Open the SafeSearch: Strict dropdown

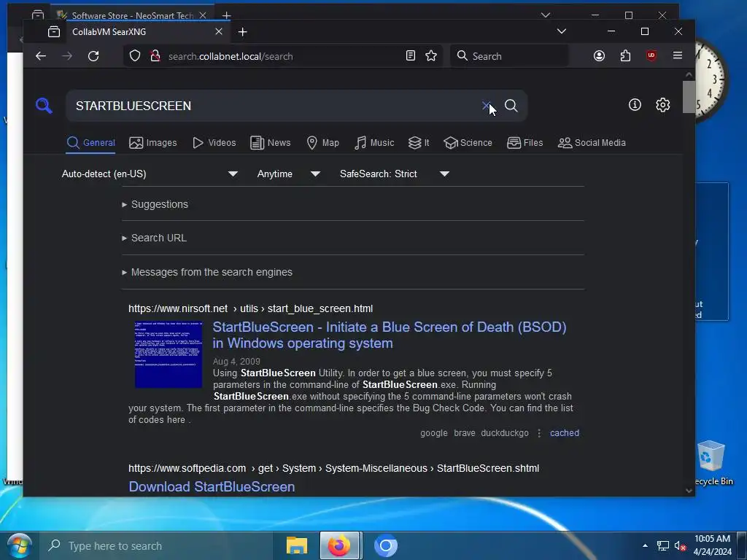(395, 174)
